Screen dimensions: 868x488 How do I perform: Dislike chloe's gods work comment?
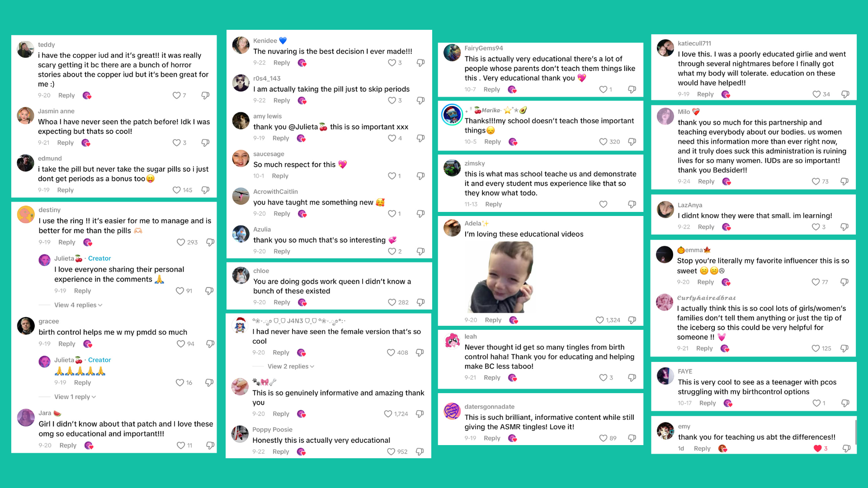(420, 302)
